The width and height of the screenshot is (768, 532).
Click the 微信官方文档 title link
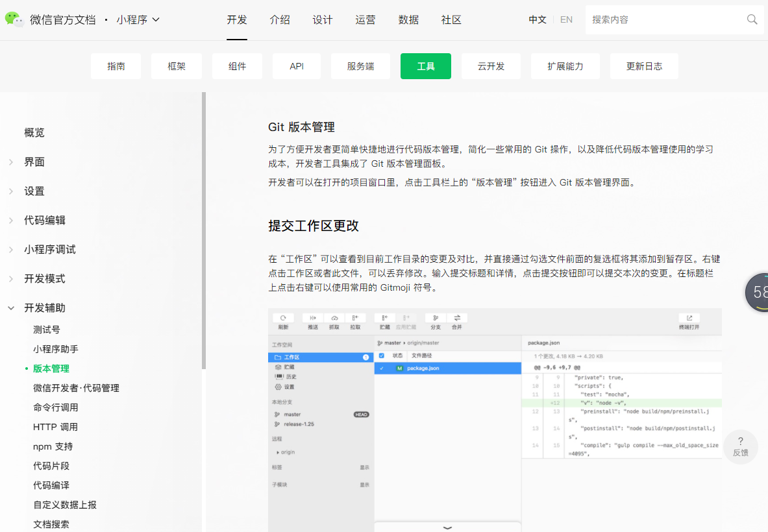(63, 19)
